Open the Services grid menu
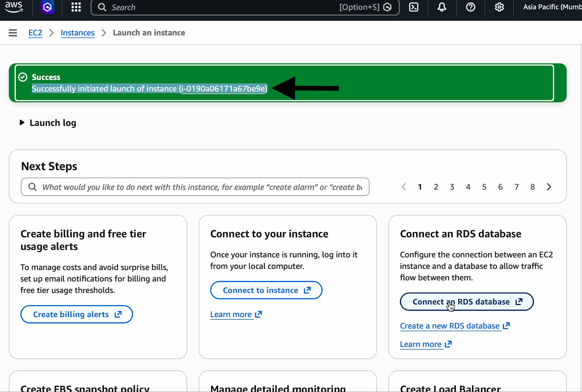Image resolution: width=582 pixels, height=392 pixels. pyautogui.click(x=76, y=7)
